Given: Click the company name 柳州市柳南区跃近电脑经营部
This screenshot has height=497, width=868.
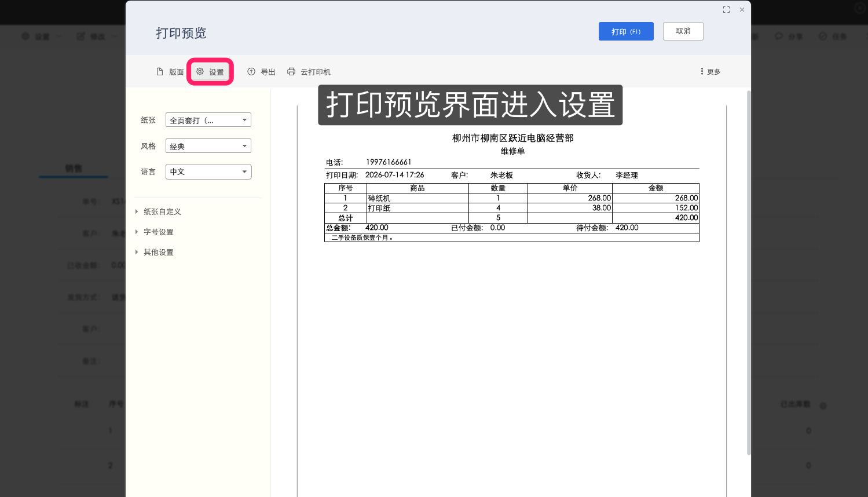Looking at the screenshot, I should [x=512, y=138].
